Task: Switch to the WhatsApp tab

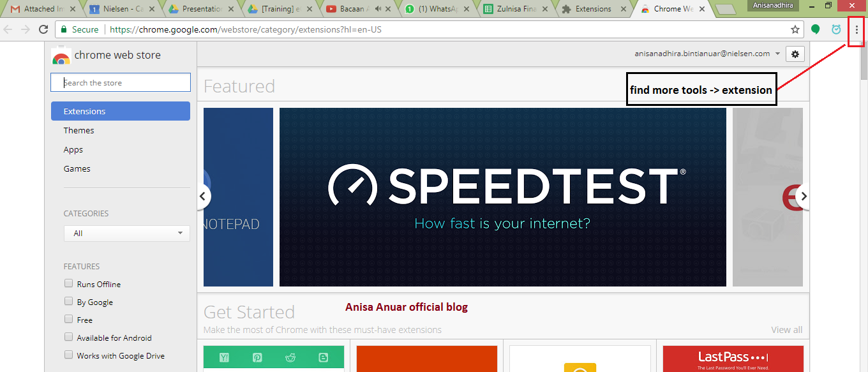Action: (437, 9)
